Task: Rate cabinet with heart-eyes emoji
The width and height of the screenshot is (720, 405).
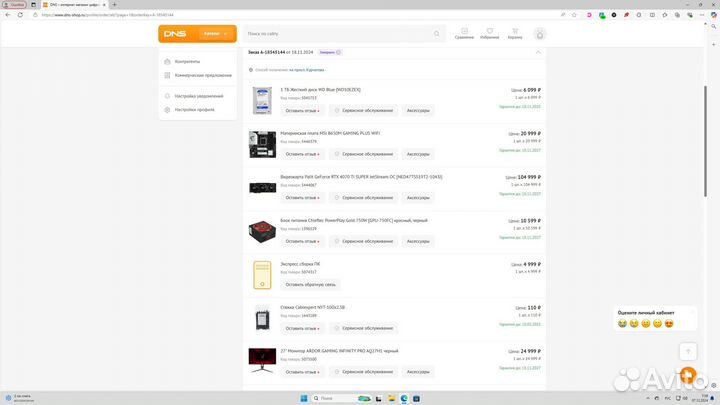Action: (669, 324)
